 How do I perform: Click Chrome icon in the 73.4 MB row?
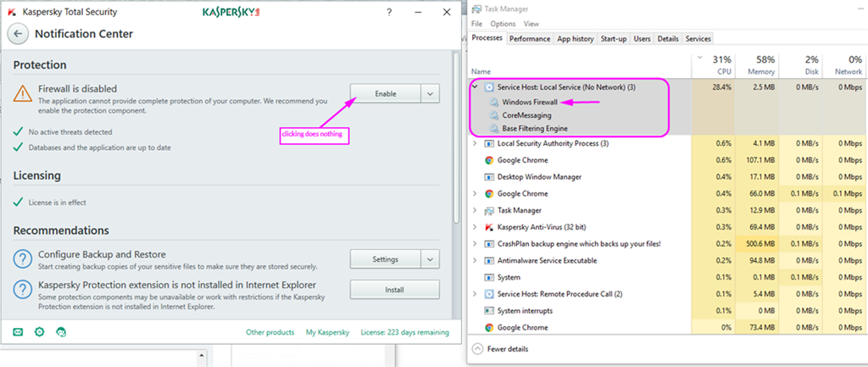(489, 327)
